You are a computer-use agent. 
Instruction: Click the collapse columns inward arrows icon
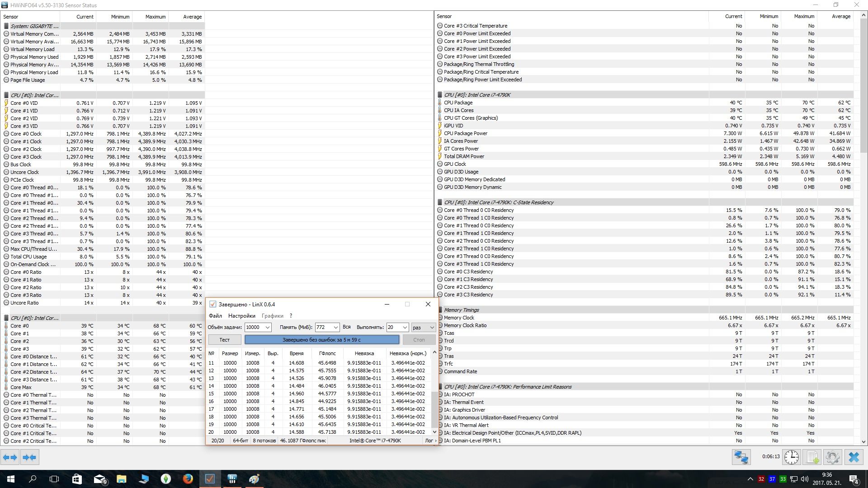(x=29, y=457)
